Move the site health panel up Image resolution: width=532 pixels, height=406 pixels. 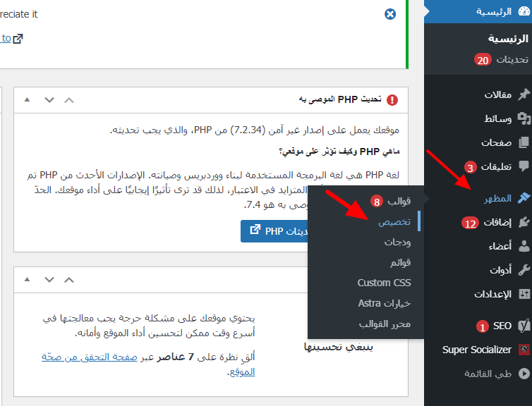[69, 280]
